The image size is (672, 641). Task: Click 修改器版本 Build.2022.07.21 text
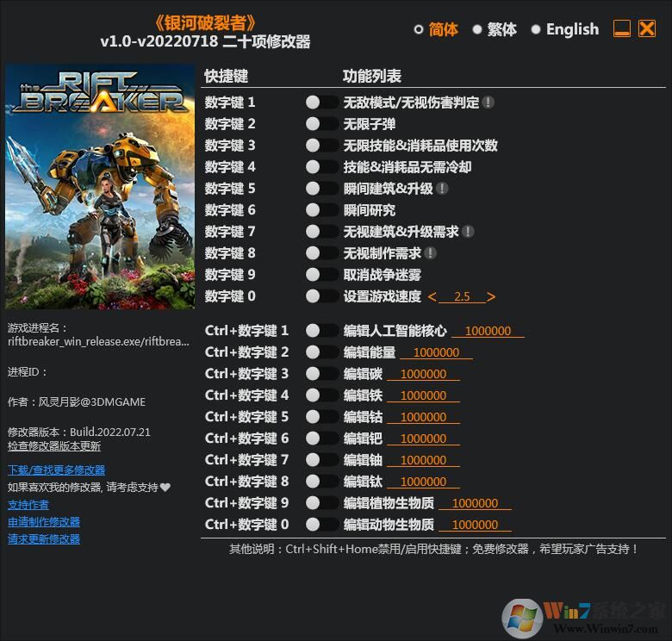click(x=79, y=432)
